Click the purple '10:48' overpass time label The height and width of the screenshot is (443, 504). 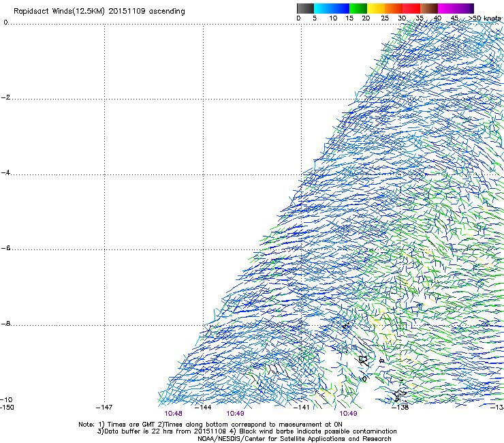click(x=173, y=414)
